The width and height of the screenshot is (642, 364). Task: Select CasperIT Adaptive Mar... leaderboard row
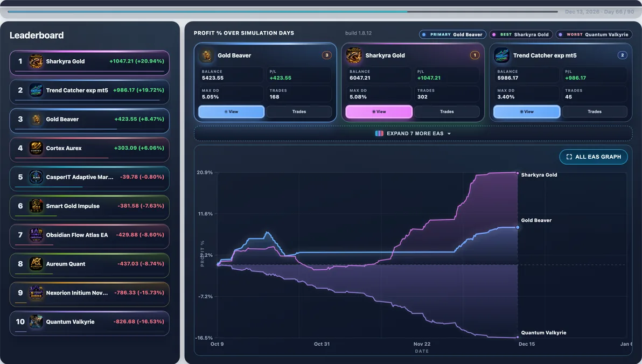pos(89,179)
